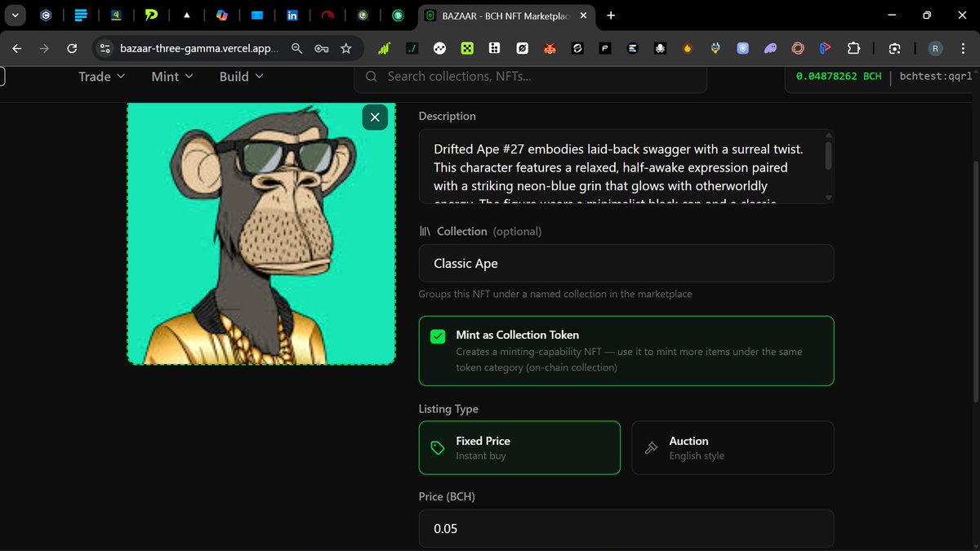The width and height of the screenshot is (980, 551).
Task: Click the 0.04878262 BCH wallet balance
Action: (x=839, y=76)
